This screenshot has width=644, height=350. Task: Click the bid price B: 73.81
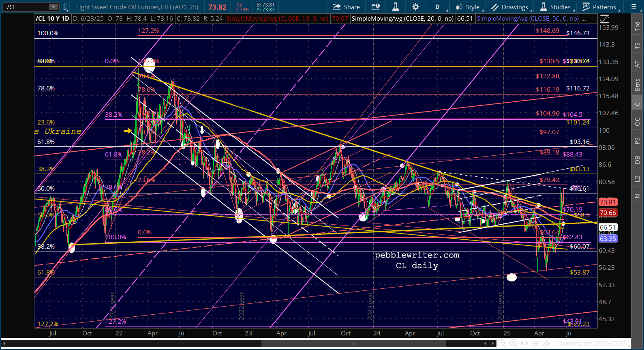(x=265, y=5)
